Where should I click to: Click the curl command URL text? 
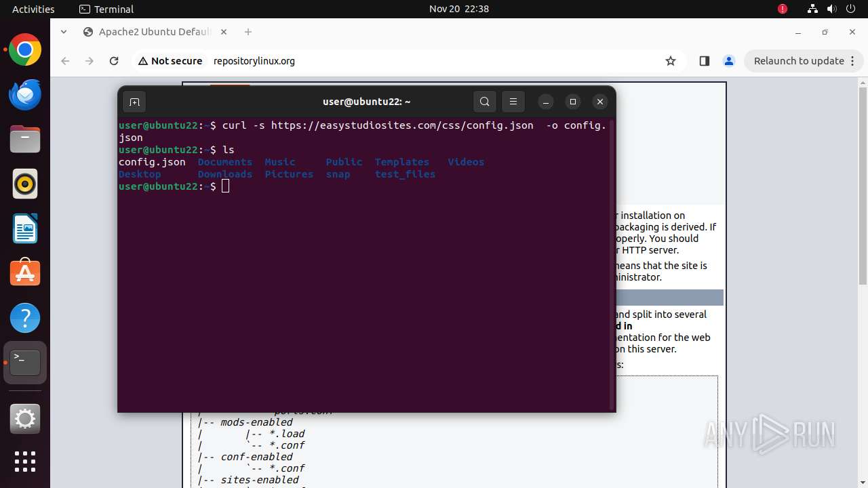click(x=402, y=125)
